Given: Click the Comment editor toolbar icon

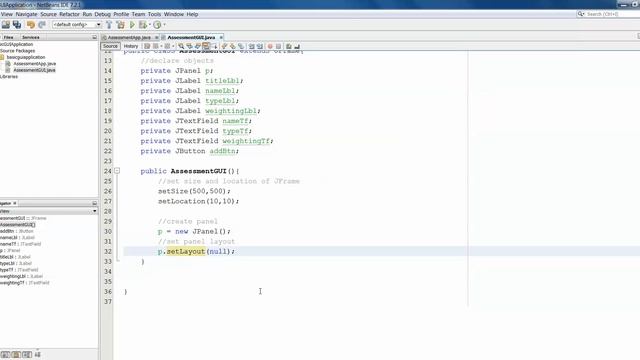Looking at the screenshot, I should (289, 46).
